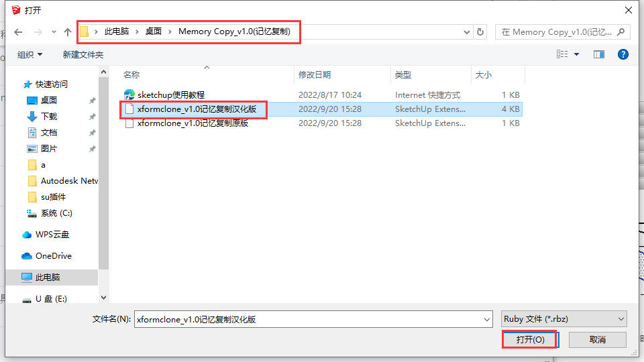Sort by 大小 column header
Viewport: 644px width, 362px height.
point(484,74)
